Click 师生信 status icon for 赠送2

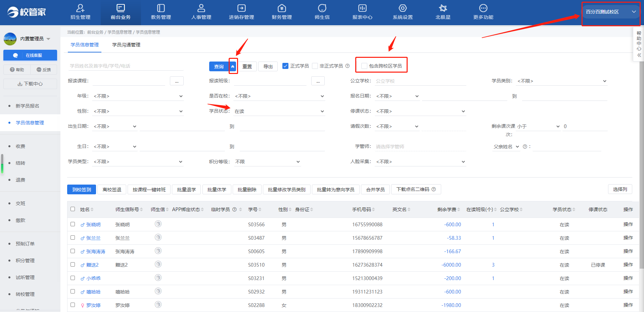(x=158, y=264)
